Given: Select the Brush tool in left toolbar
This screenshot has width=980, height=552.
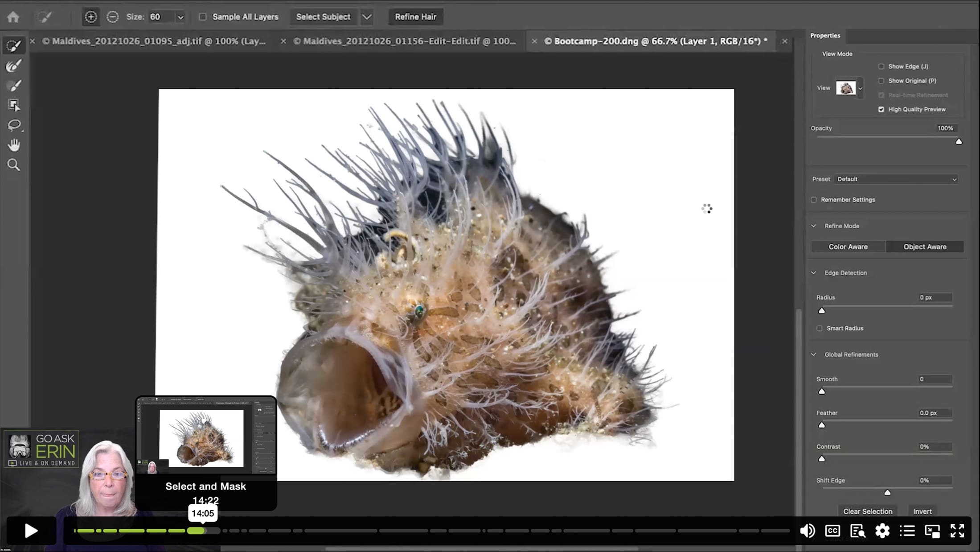Looking at the screenshot, I should [14, 86].
